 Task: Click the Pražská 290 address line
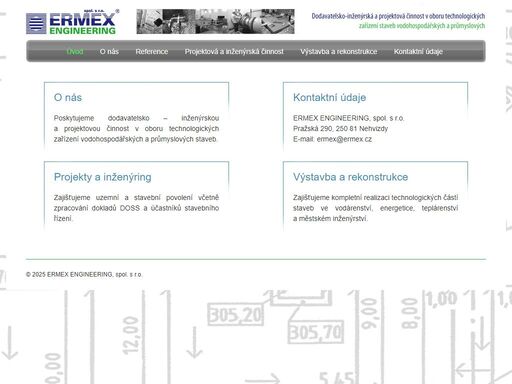[x=340, y=129]
